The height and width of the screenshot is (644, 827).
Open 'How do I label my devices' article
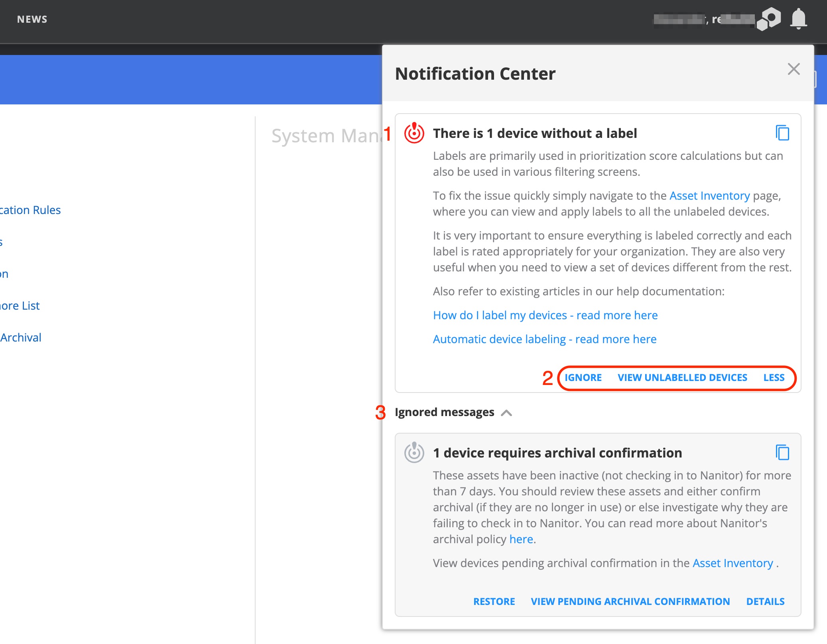(545, 315)
